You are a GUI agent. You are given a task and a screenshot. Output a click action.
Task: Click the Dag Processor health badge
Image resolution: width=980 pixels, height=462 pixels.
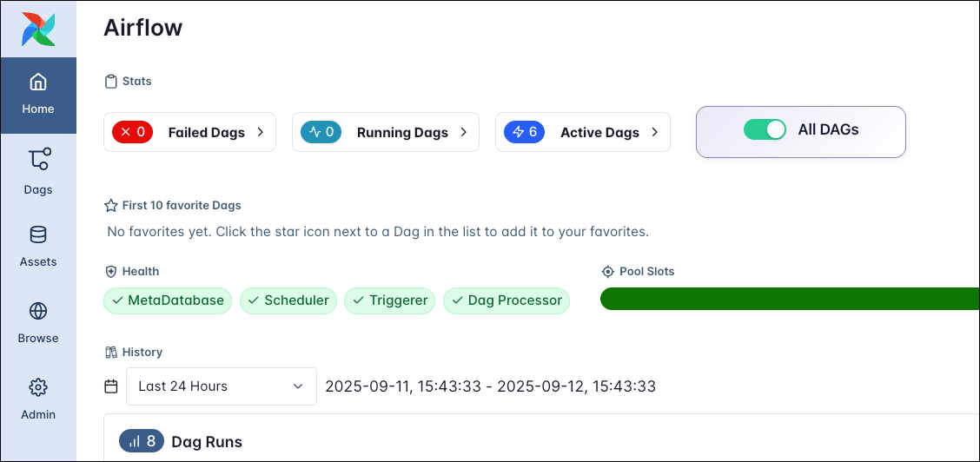click(x=507, y=300)
